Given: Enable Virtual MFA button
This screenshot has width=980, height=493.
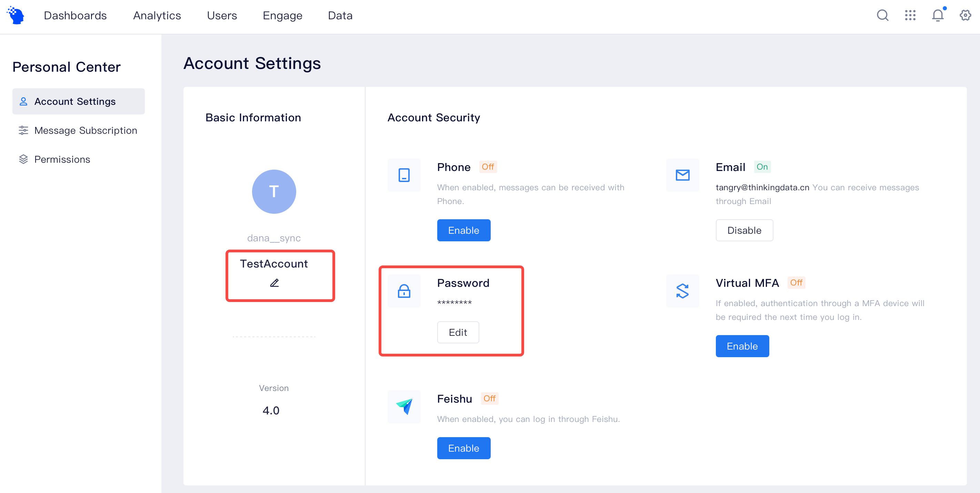Looking at the screenshot, I should click(x=742, y=346).
